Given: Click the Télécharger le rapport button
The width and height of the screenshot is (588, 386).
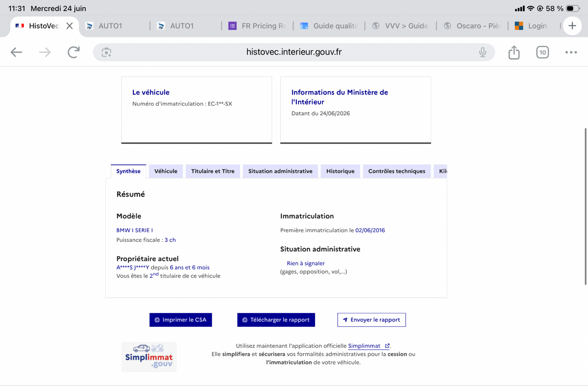Looking at the screenshot, I should pos(276,320).
